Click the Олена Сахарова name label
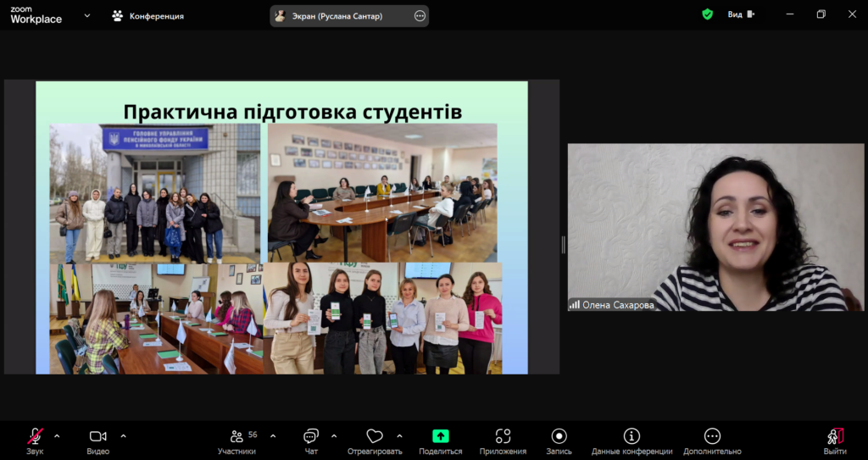 pyautogui.click(x=618, y=305)
